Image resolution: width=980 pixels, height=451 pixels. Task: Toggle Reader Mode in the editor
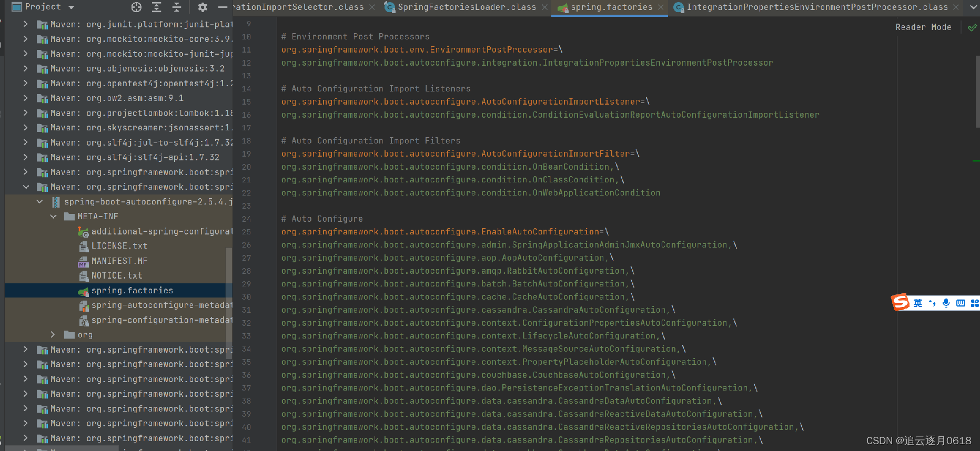coord(923,27)
